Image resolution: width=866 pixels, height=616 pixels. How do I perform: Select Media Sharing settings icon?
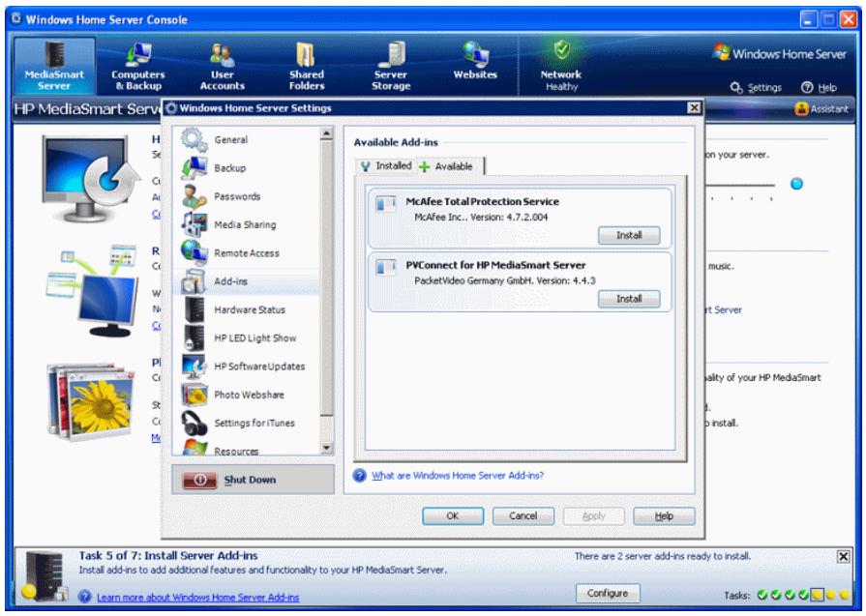click(194, 224)
